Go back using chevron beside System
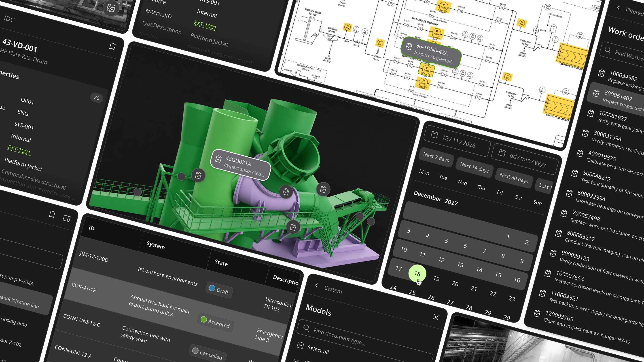The height and width of the screenshot is (362, 644). pos(316,285)
